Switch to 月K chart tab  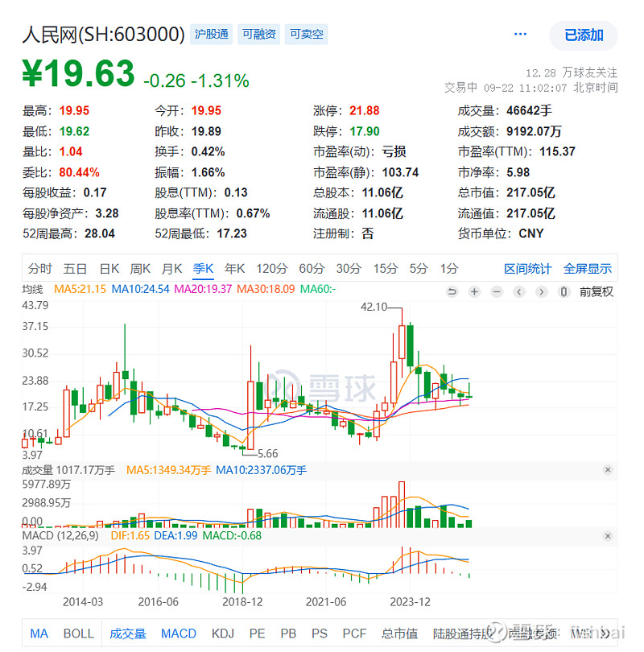point(171,269)
